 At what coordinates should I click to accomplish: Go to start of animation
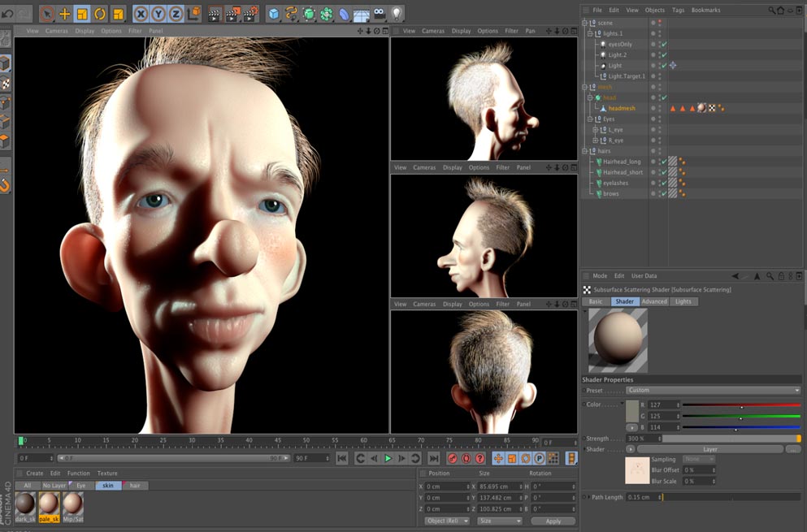click(x=342, y=458)
